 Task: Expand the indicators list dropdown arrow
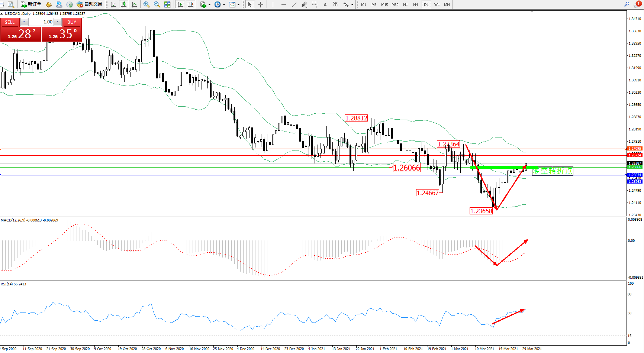(210, 4)
